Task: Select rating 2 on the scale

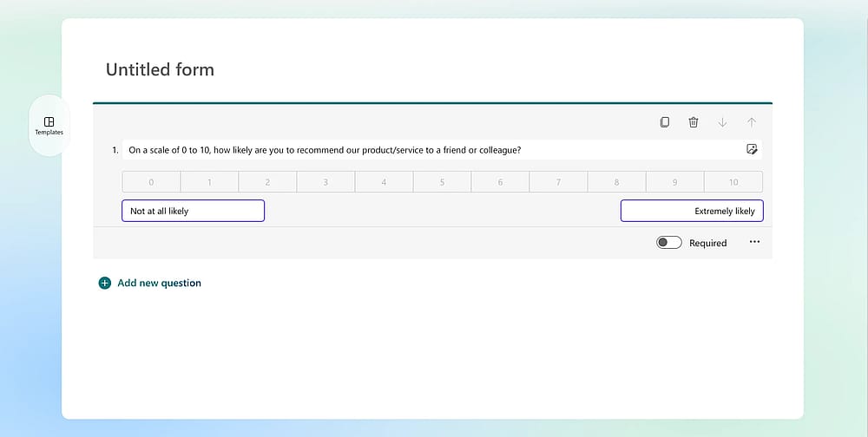Action: [x=267, y=182]
